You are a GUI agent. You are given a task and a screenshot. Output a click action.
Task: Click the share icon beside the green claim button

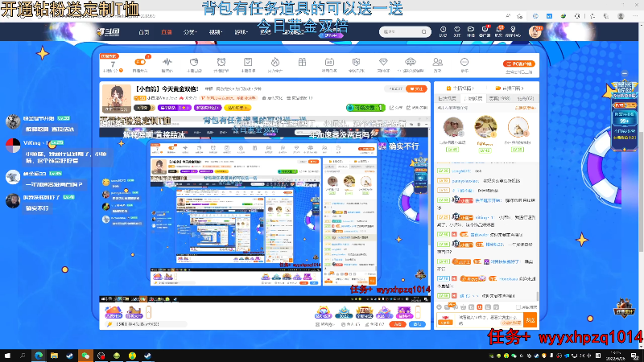click(396, 108)
